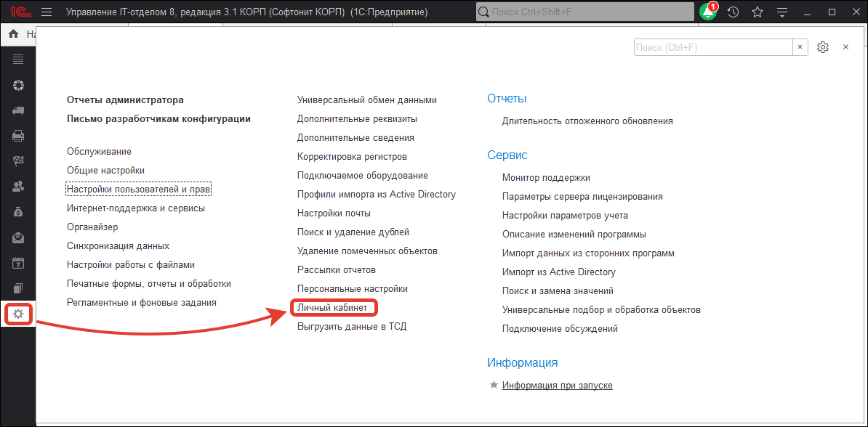The image size is (868, 427).
Task: Open the main hamburger menu at top left
Action: 46,11
